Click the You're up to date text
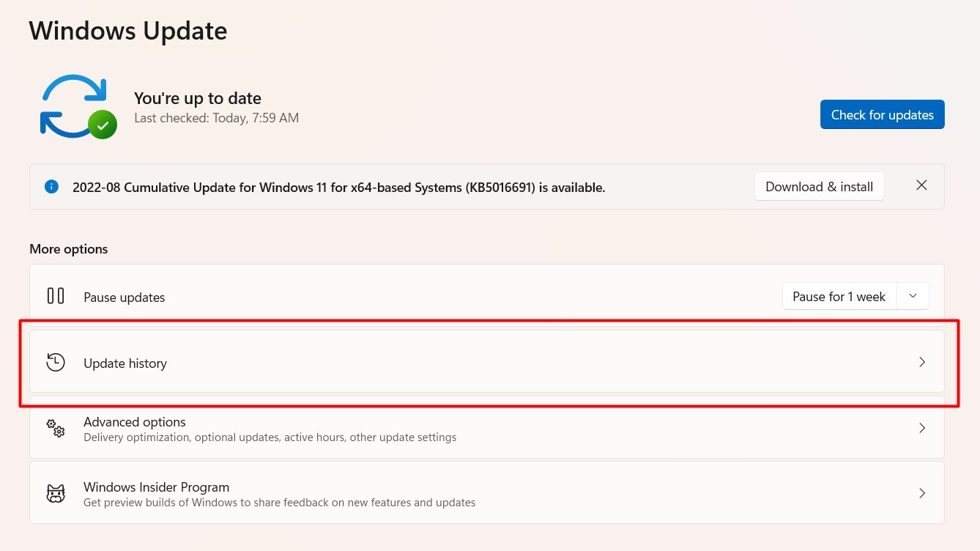This screenshot has width=980, height=551. [x=198, y=98]
